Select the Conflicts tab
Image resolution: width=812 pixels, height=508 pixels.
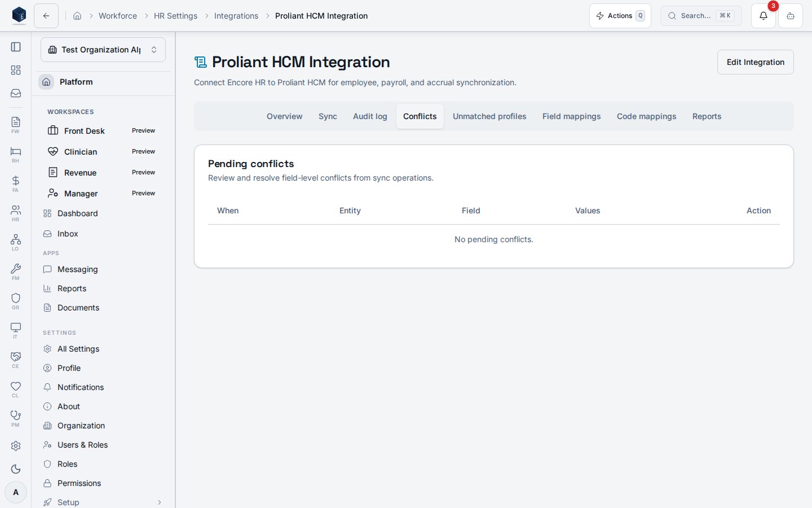tap(420, 116)
